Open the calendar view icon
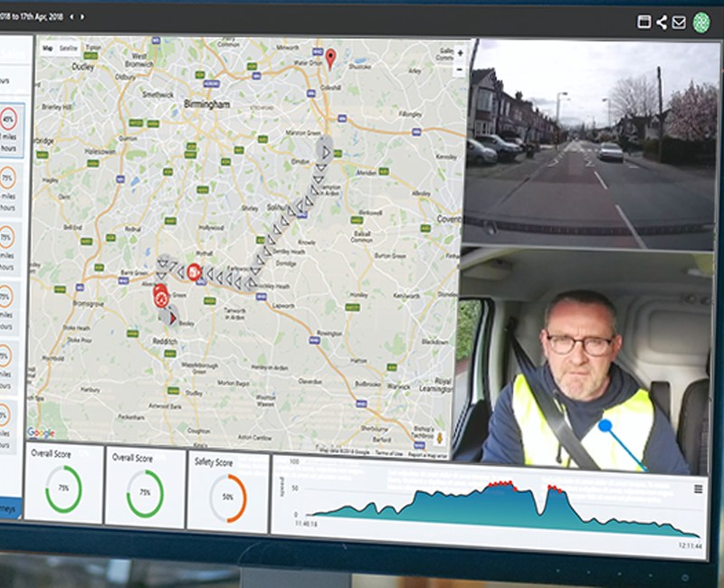The image size is (724, 588). pyautogui.click(x=646, y=22)
